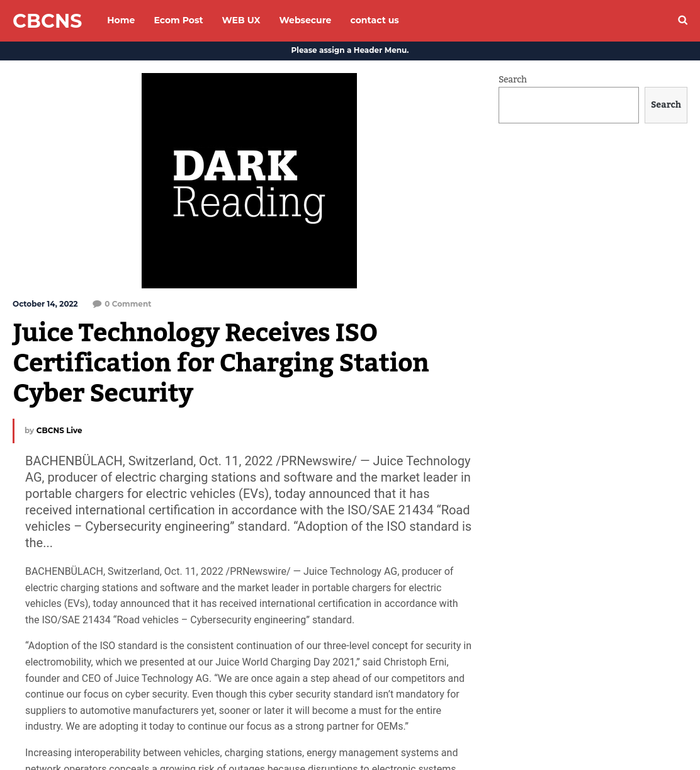Click the Juice Technology article headline
Viewport: 700px width, 770px height.
[x=220, y=363]
